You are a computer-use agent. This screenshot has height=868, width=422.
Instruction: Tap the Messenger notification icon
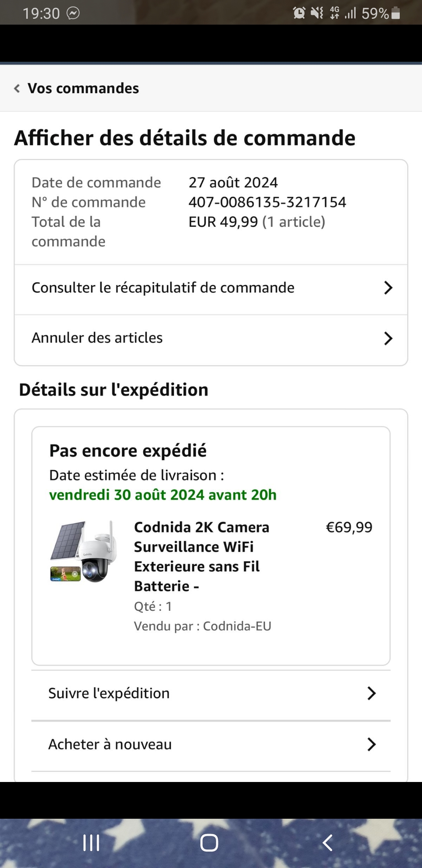pyautogui.click(x=73, y=13)
